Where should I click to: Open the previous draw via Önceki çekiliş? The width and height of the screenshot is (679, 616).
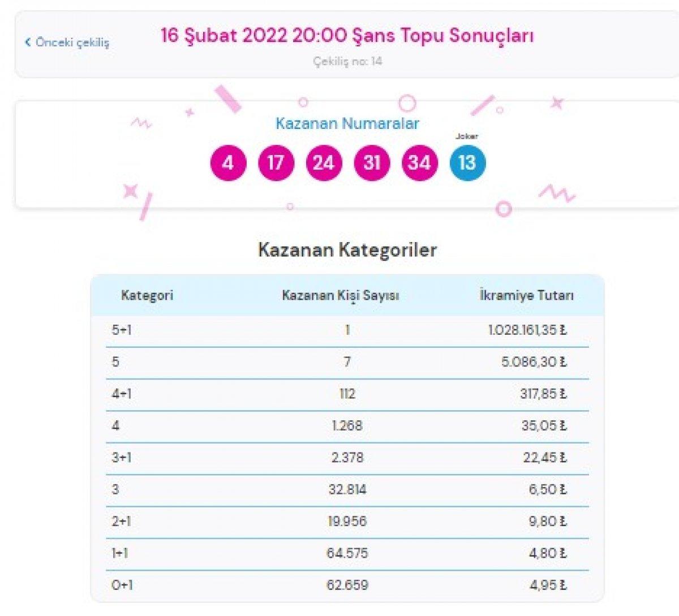point(72,41)
